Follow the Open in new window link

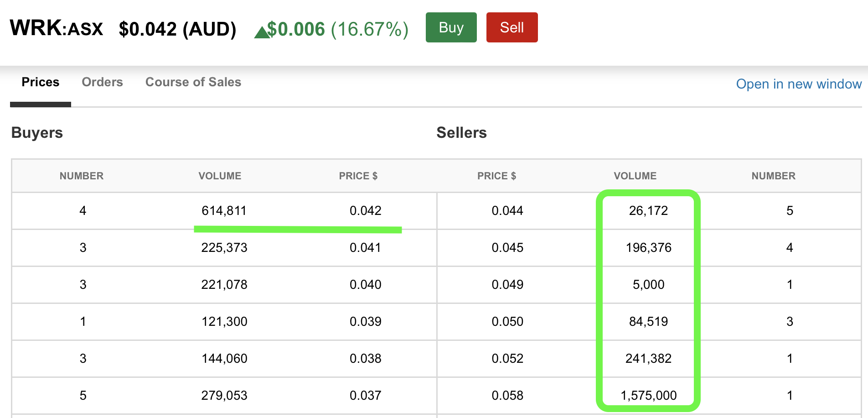pyautogui.click(x=799, y=84)
